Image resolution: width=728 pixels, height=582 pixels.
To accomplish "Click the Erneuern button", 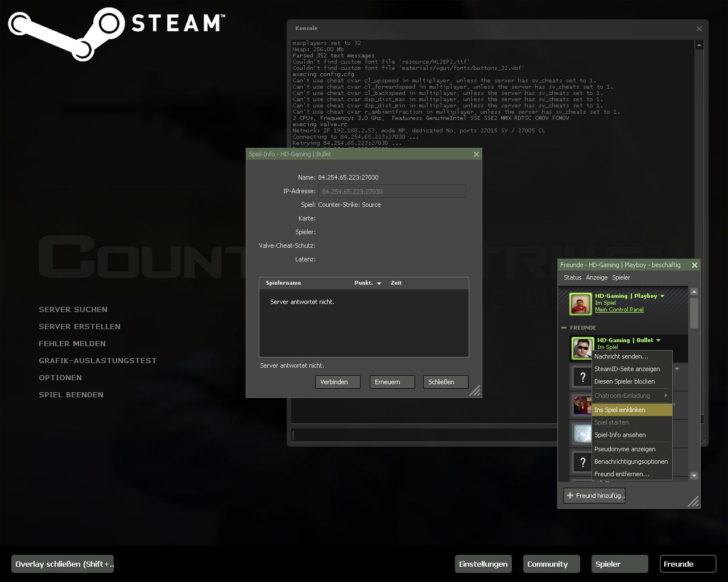I will 392,382.
